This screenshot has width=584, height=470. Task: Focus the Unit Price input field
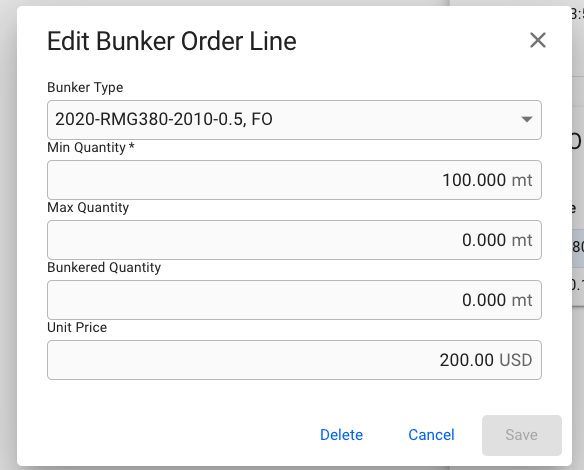point(294,360)
